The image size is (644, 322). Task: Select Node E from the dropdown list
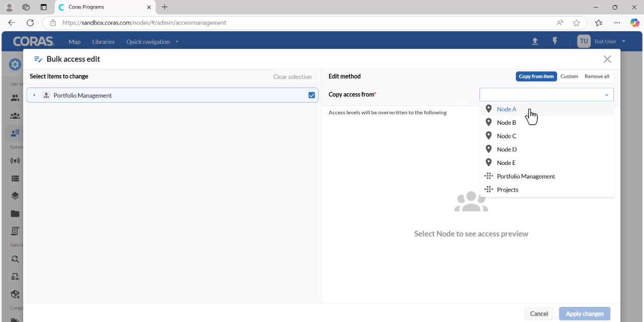click(x=547, y=163)
